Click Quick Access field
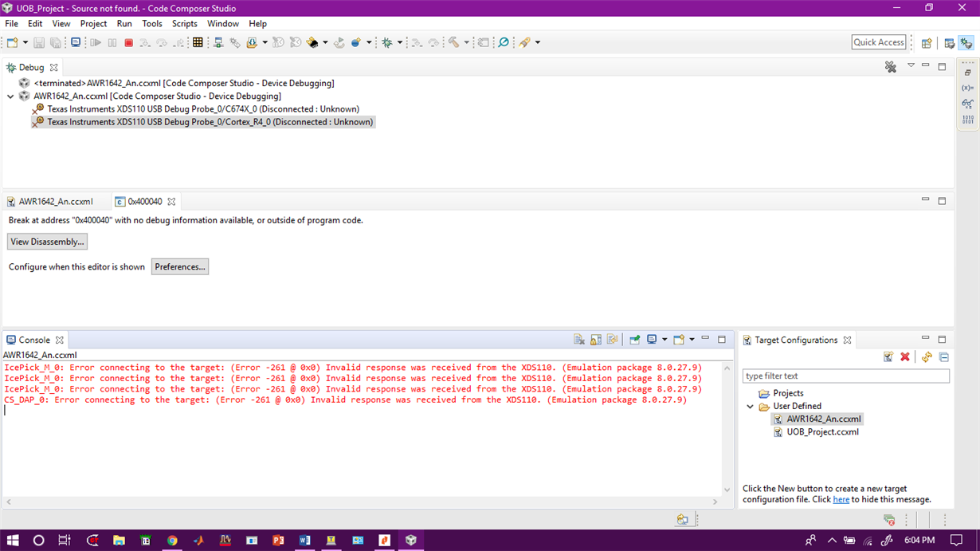 tap(879, 42)
